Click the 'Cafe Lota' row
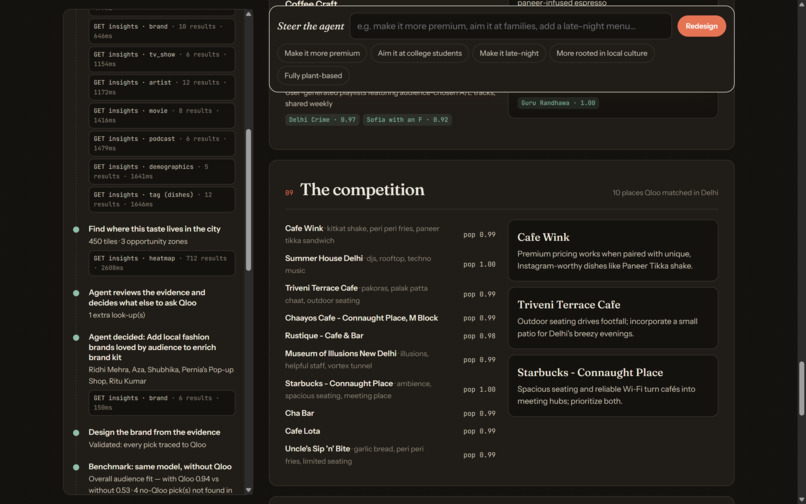 tap(390, 431)
